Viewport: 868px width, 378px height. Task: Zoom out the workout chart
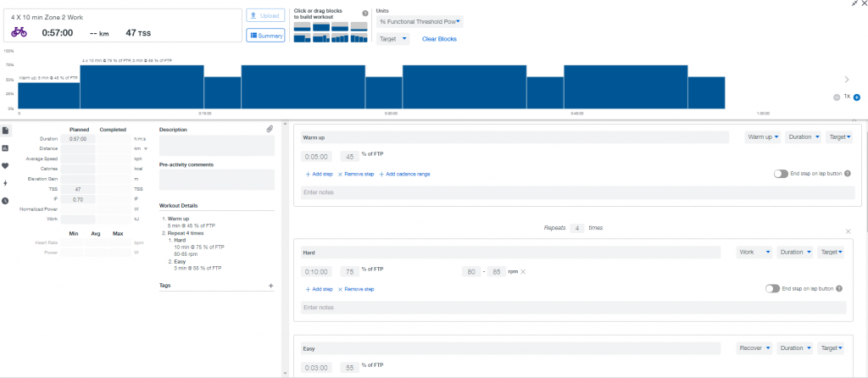pyautogui.click(x=837, y=97)
